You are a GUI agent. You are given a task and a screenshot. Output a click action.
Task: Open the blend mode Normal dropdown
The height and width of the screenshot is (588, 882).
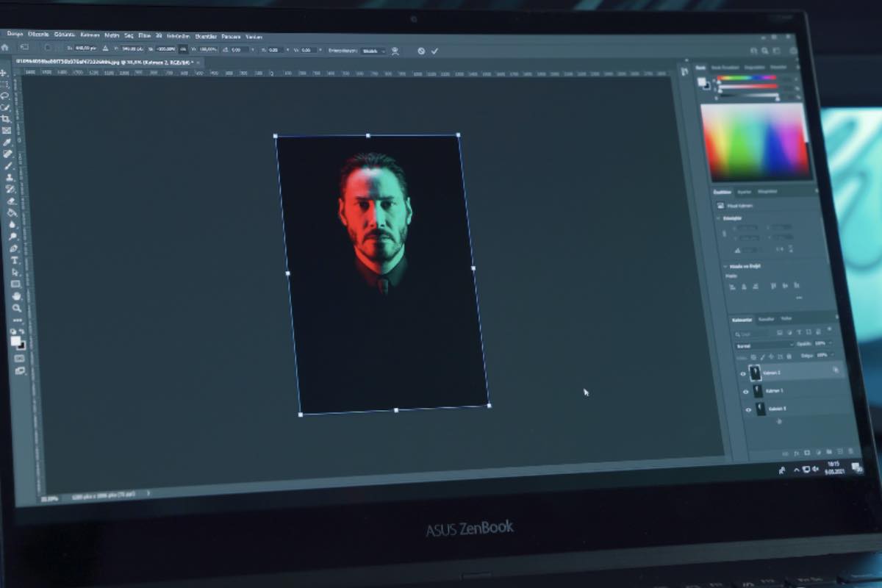click(x=764, y=345)
